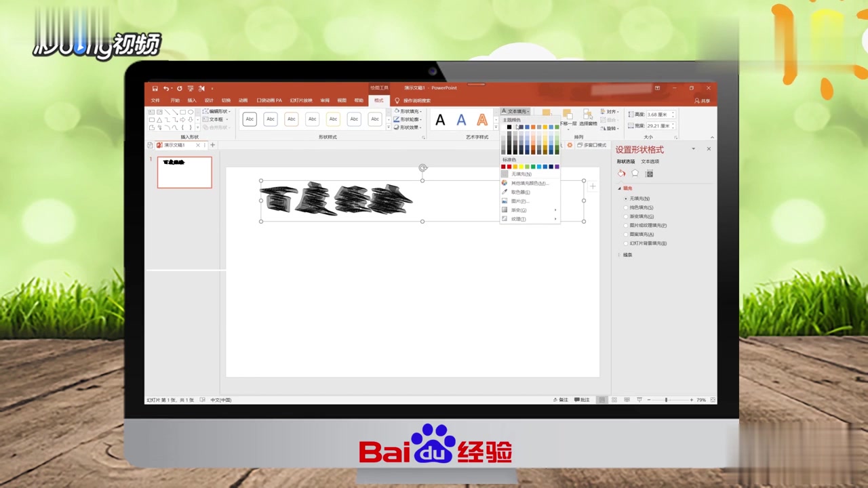The image size is (868, 488).
Task: Pick the black theme color swatch
Action: tap(509, 127)
